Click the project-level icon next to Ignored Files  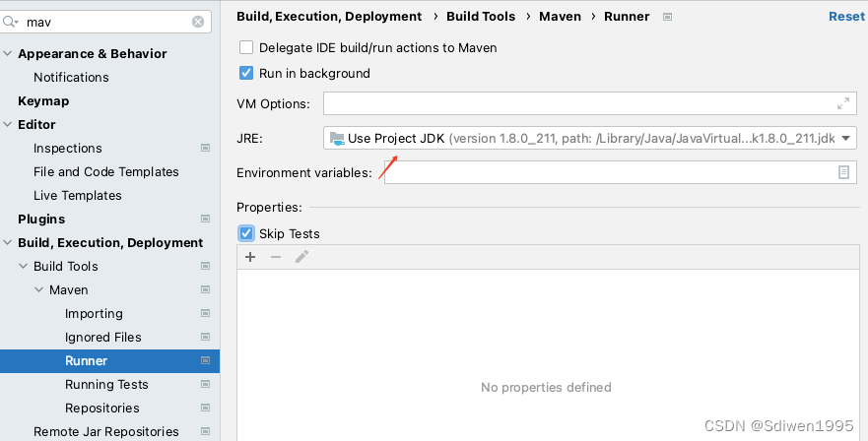pyautogui.click(x=205, y=337)
